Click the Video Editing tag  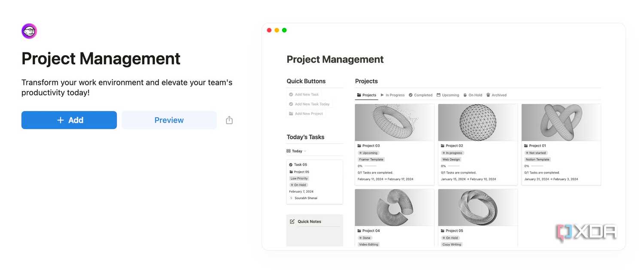pyautogui.click(x=369, y=245)
